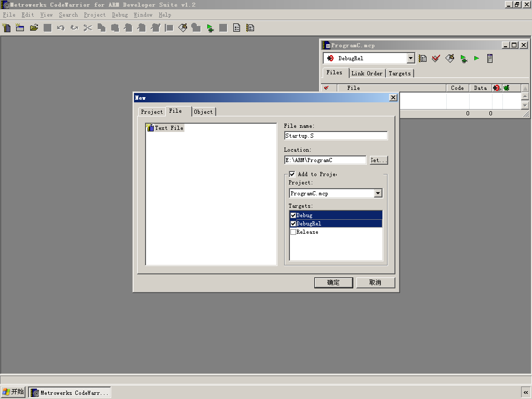This screenshot has width=532, height=399.
Task: Open the View menu
Action: point(46,15)
